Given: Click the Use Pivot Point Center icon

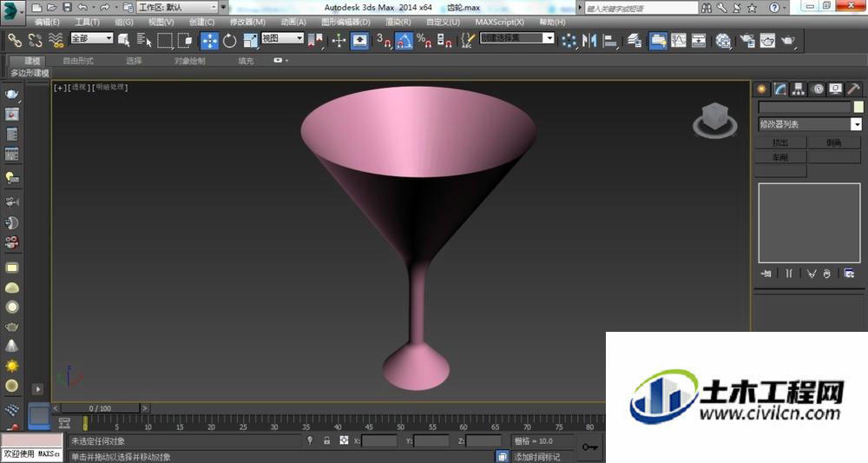Looking at the screenshot, I should click(315, 41).
